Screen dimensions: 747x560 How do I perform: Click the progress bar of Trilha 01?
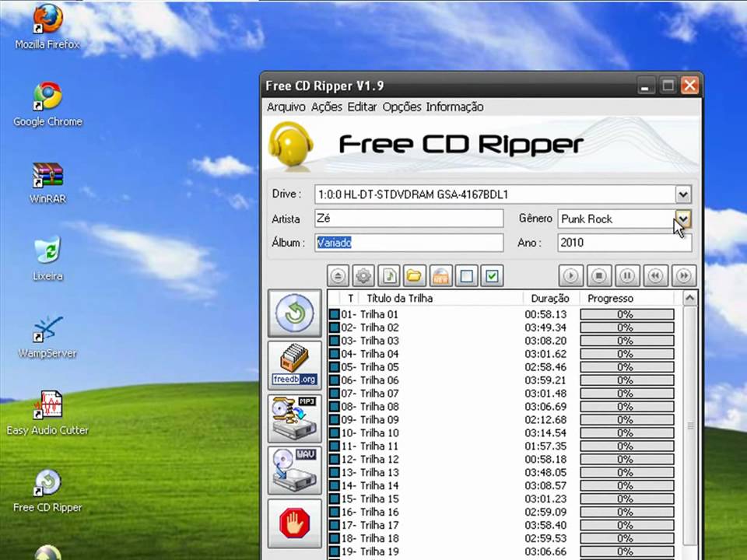pyautogui.click(x=627, y=314)
